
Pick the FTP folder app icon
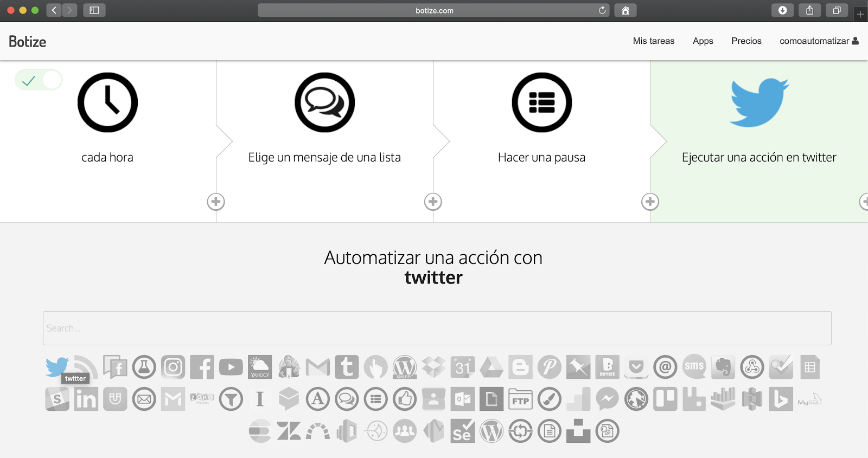[x=520, y=399]
